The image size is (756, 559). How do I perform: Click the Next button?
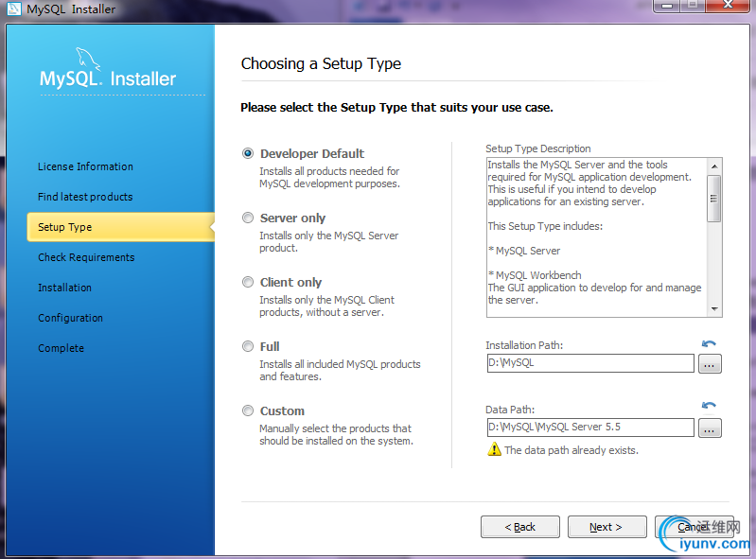pyautogui.click(x=607, y=527)
